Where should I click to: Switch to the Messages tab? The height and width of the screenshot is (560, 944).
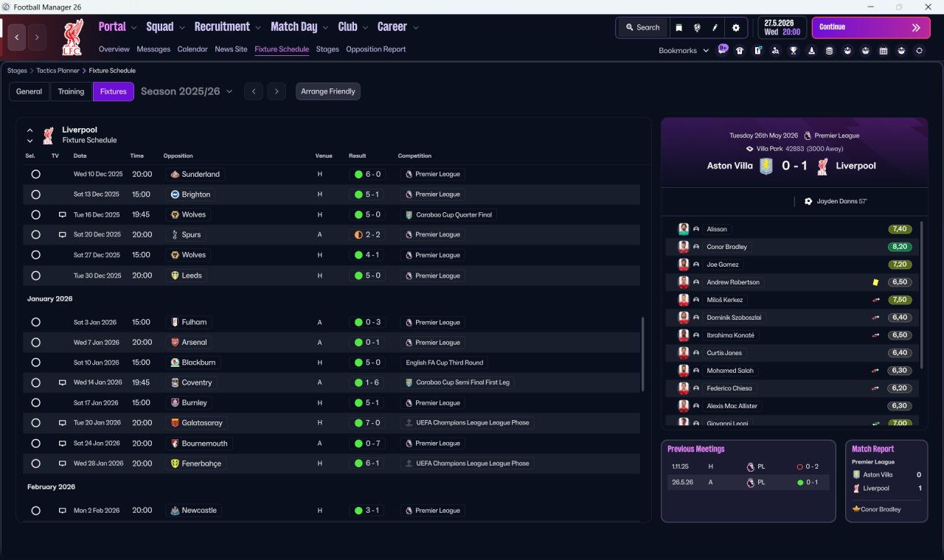click(x=153, y=49)
